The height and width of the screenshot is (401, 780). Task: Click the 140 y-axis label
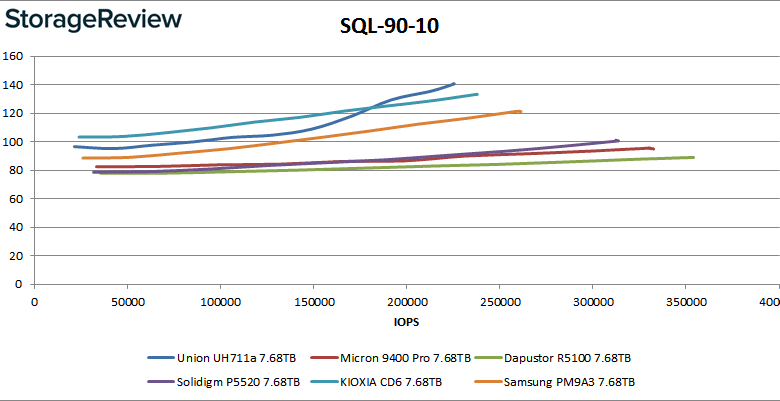(13, 85)
